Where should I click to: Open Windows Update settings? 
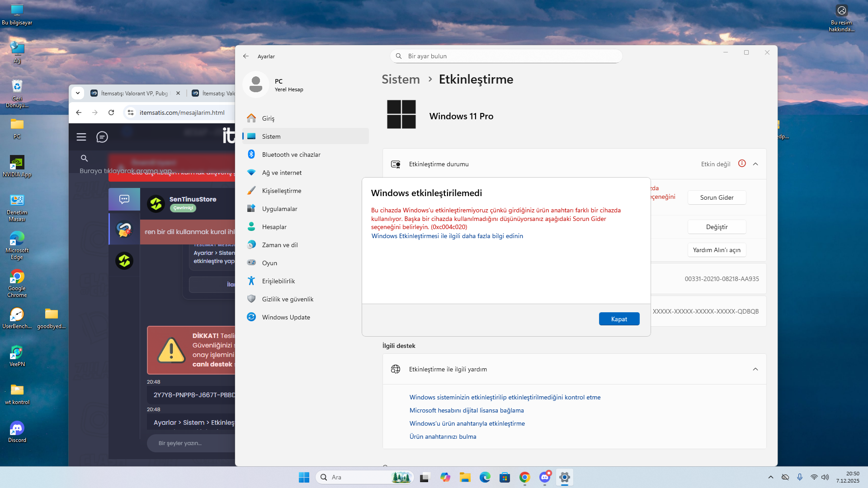(306, 317)
